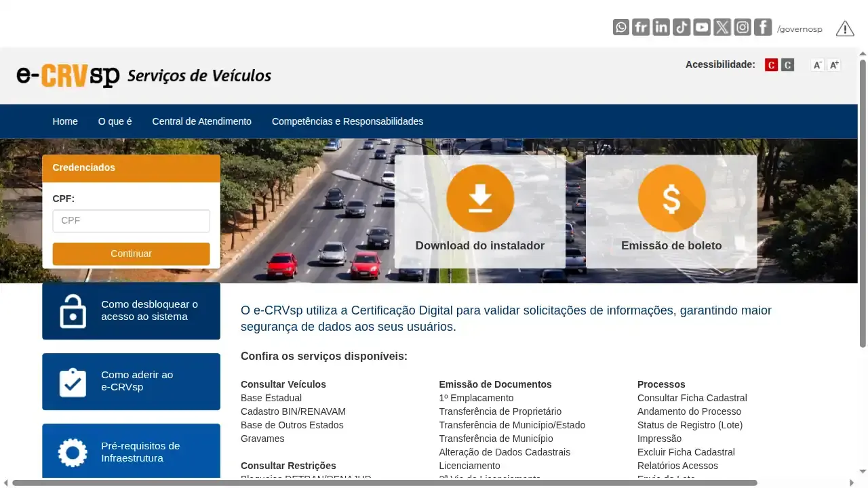This screenshot has height=488, width=868.
Task: Enable red high-contrast accessibility button
Action: click(771, 65)
